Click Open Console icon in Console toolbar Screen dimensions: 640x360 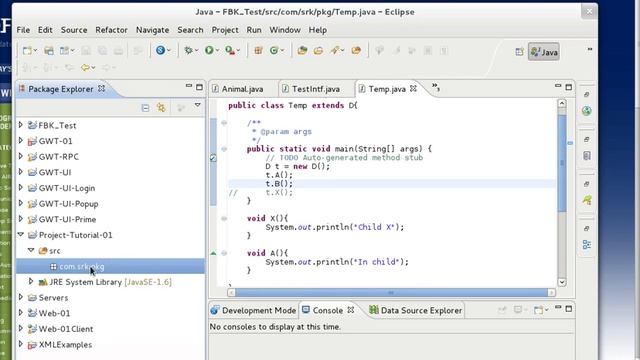(538, 310)
